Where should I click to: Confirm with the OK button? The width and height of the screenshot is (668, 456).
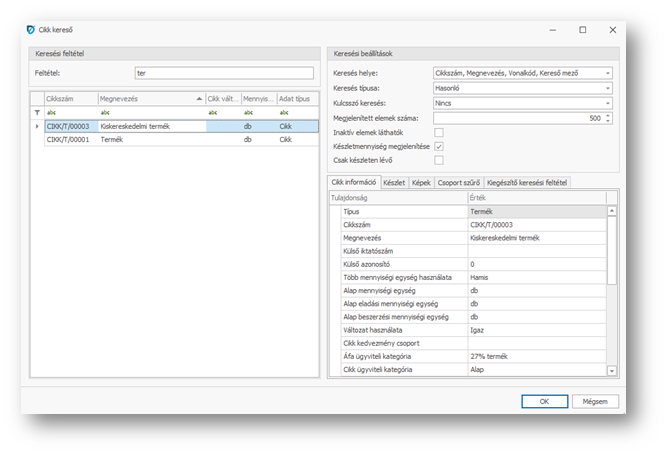point(543,401)
